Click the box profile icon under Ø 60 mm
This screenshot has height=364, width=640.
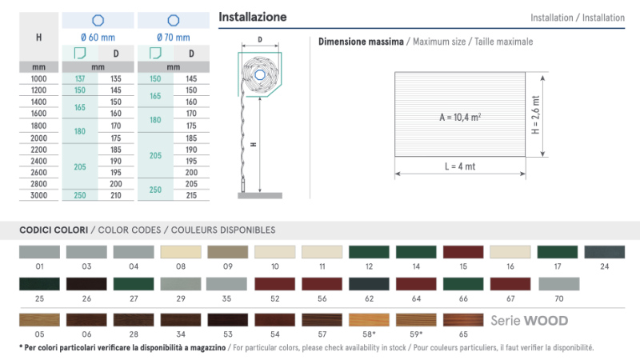tap(79, 54)
